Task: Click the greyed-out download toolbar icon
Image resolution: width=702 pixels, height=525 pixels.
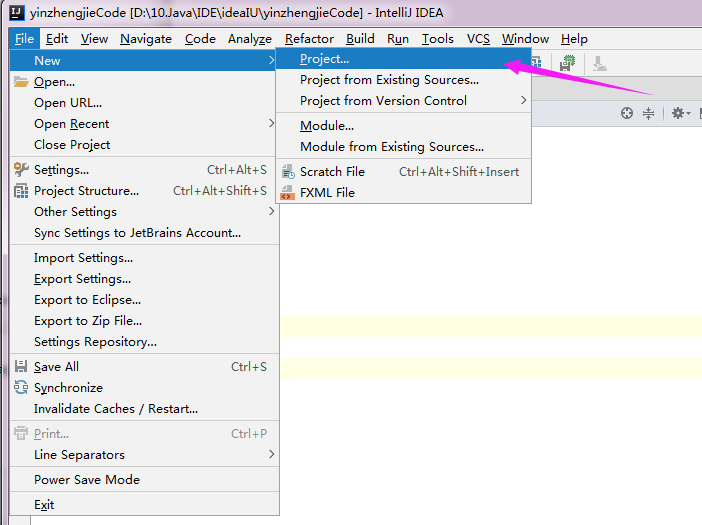Action: 599,64
